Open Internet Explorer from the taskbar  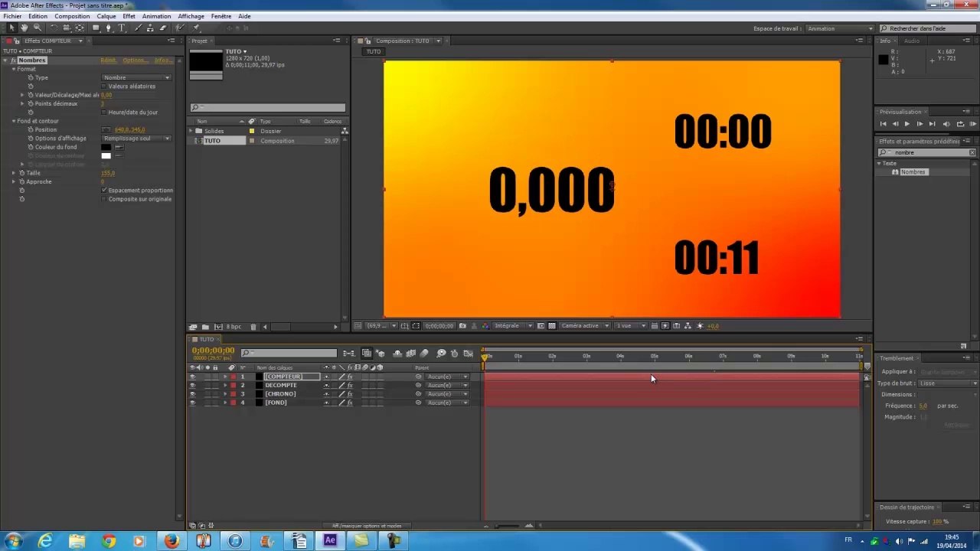(x=45, y=541)
